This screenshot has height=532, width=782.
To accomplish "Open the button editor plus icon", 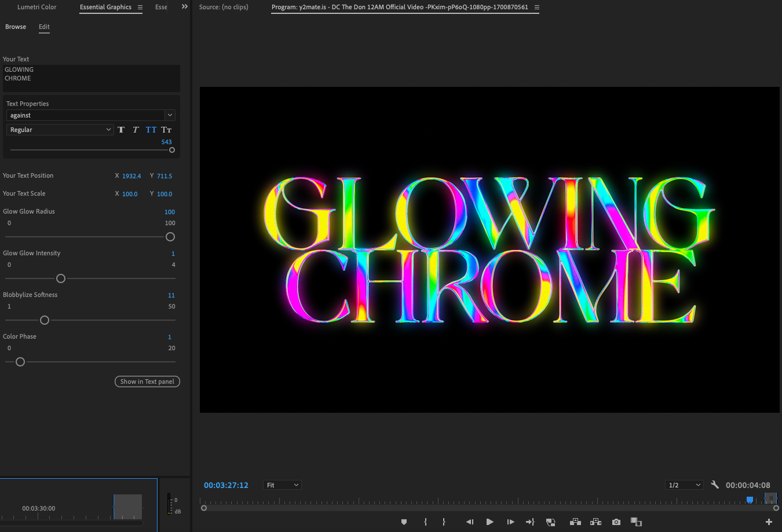I will pyautogui.click(x=769, y=522).
